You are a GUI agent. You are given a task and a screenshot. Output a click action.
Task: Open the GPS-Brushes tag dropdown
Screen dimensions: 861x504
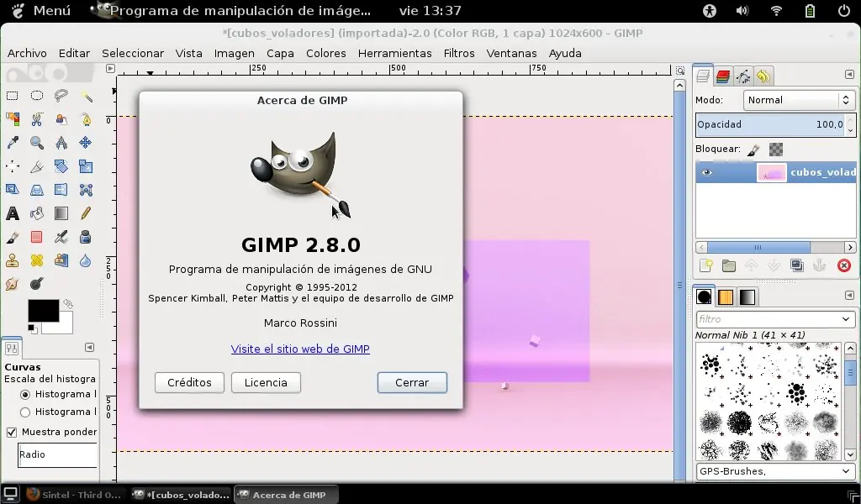(774, 471)
